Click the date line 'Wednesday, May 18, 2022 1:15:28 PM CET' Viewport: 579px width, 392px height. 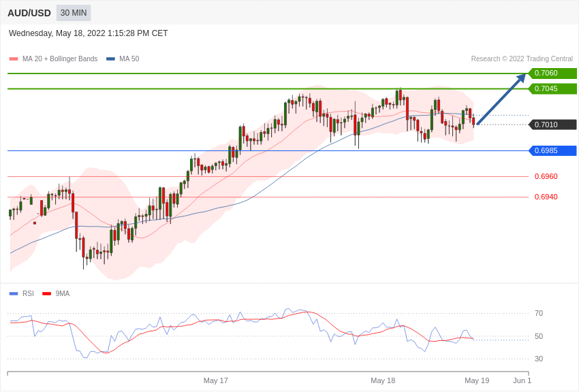click(89, 33)
